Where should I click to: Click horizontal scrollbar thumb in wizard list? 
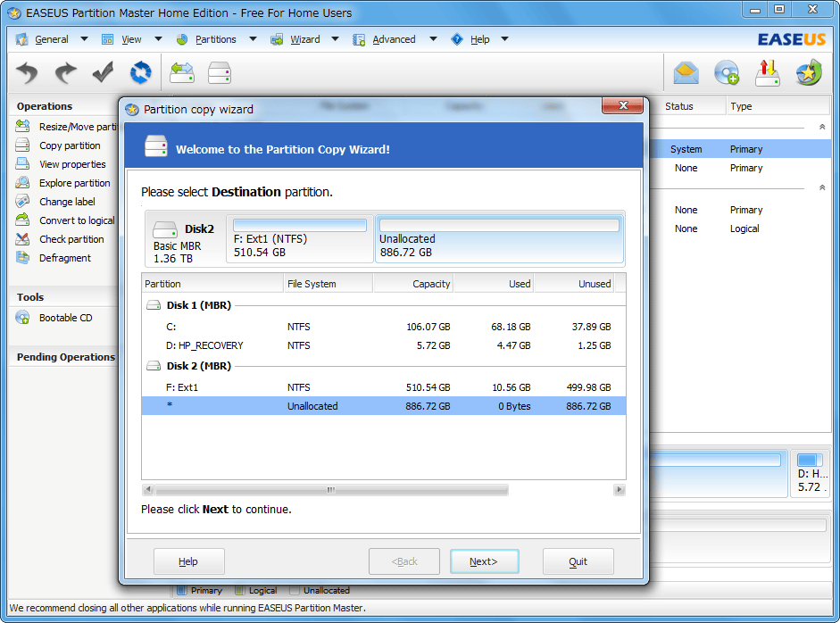pos(331,490)
